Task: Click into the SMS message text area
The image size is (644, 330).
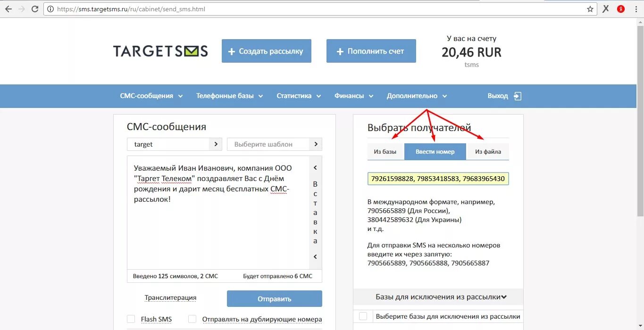Action: (x=218, y=213)
